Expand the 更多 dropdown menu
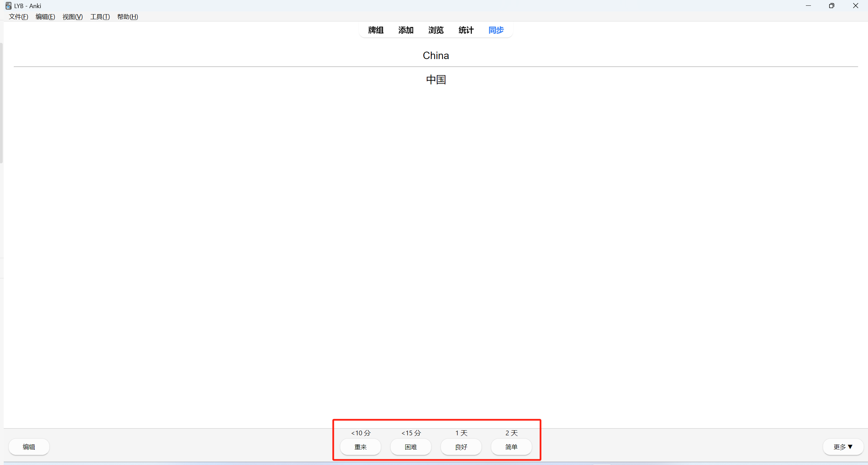The height and width of the screenshot is (465, 868). pyautogui.click(x=843, y=447)
